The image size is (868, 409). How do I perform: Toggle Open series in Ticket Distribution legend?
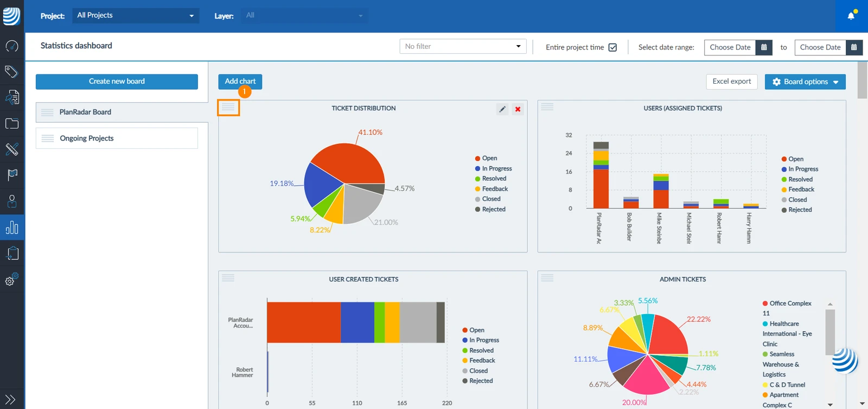486,158
